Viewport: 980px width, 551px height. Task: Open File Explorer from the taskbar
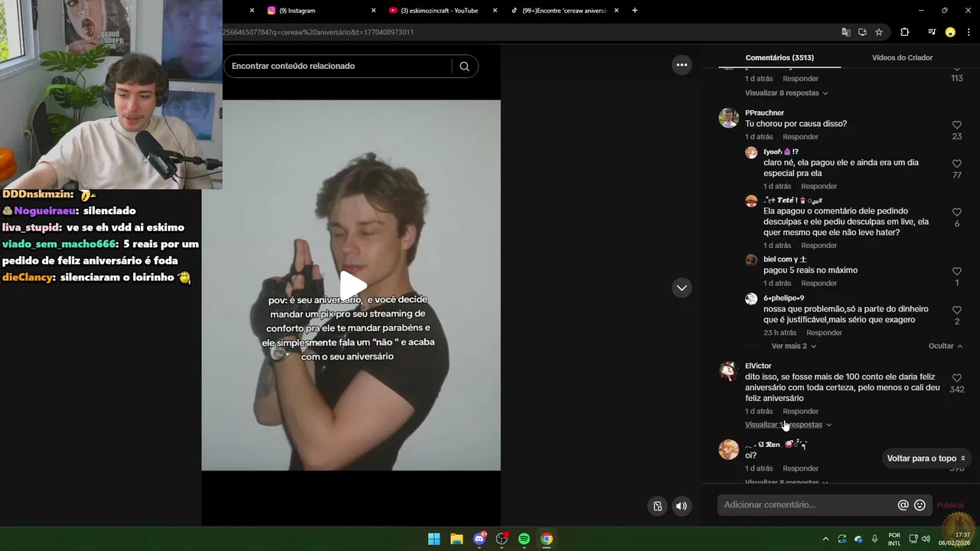click(456, 539)
